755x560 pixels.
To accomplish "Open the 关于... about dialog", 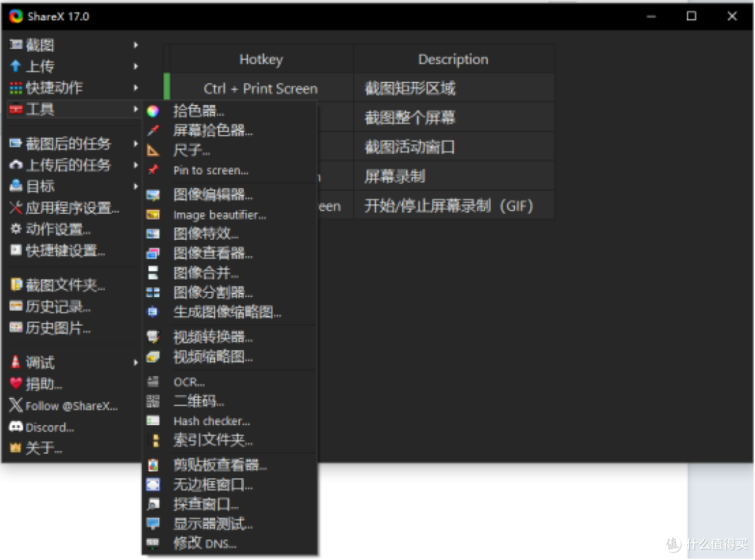I will [73, 448].
